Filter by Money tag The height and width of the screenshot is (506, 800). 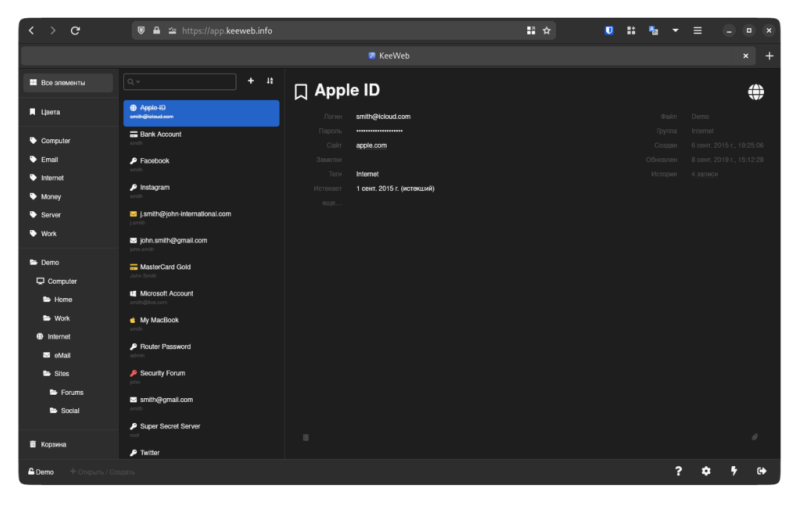click(68, 196)
